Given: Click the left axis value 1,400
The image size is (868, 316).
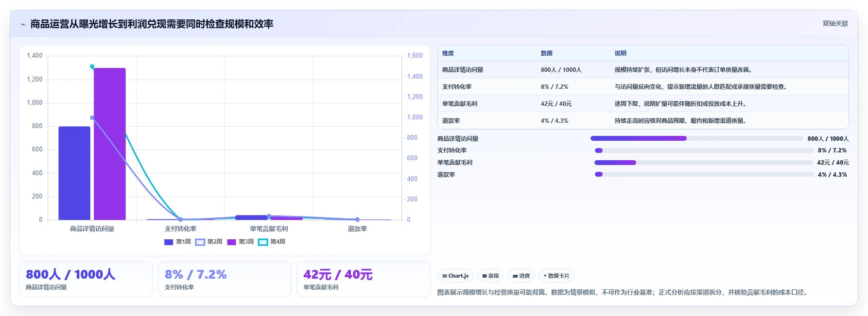Looking at the screenshot, I should tap(35, 56).
